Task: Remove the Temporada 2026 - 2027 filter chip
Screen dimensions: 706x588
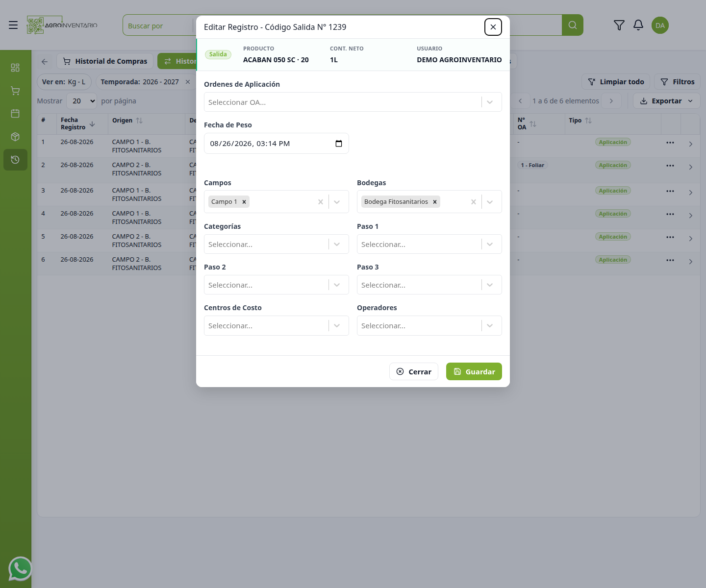Action: 188,82
